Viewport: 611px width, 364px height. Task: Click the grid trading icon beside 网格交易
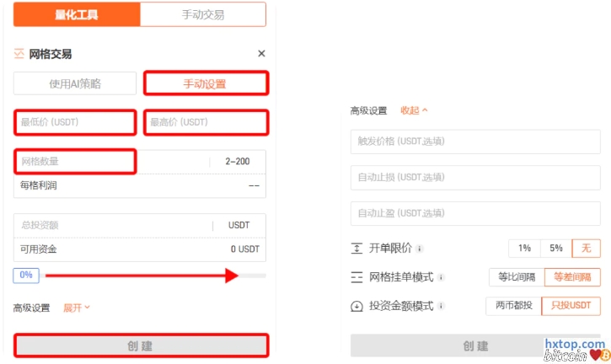(x=19, y=54)
